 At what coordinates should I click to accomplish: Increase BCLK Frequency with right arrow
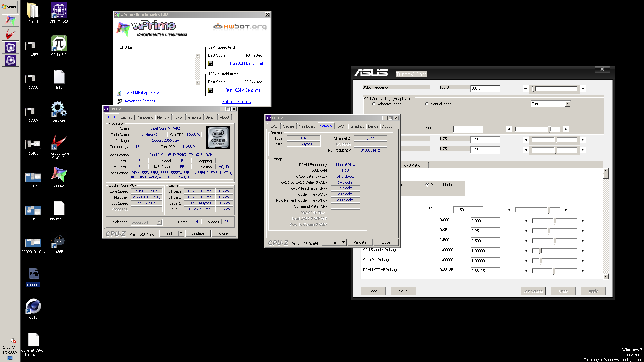583,89
